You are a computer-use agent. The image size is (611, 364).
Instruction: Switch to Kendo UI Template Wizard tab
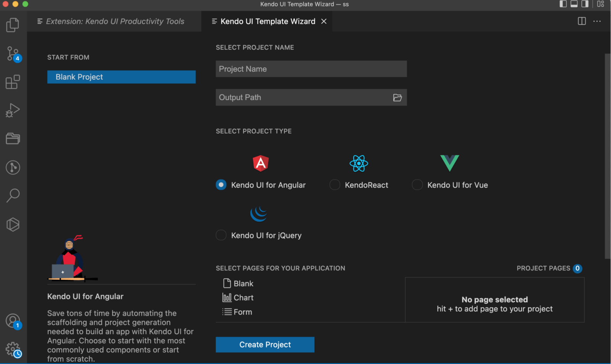[267, 21]
